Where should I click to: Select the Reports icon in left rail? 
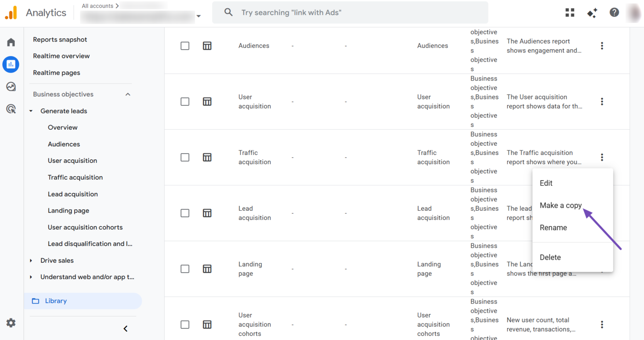pyautogui.click(x=11, y=64)
